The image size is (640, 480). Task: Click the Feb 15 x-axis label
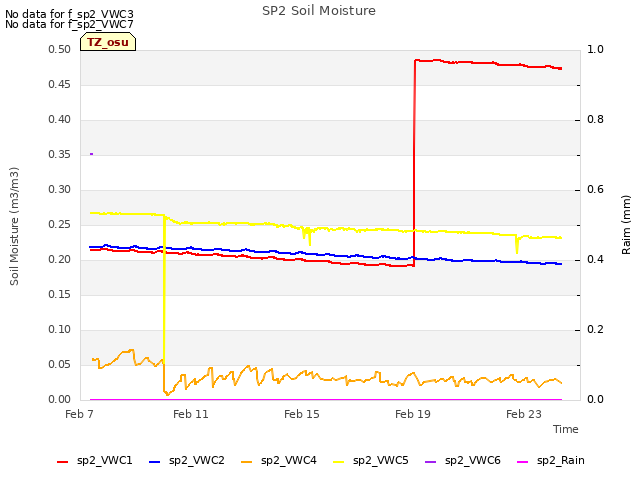[302, 414]
